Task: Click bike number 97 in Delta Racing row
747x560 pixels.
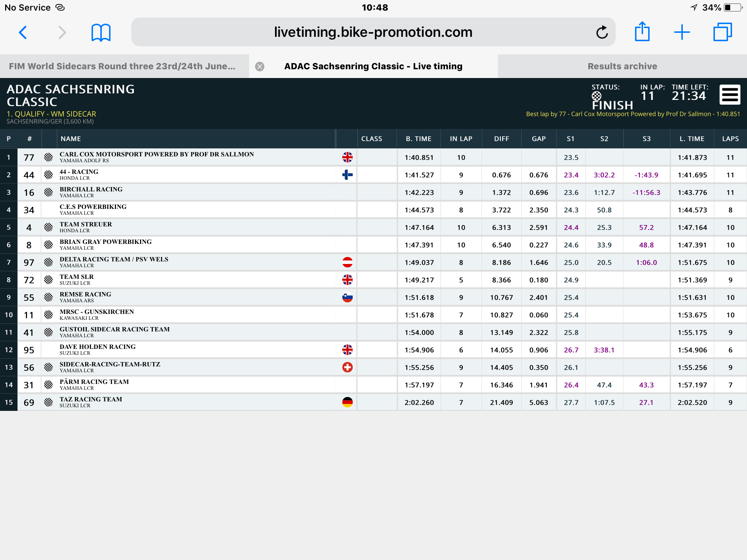Action: pyautogui.click(x=29, y=262)
